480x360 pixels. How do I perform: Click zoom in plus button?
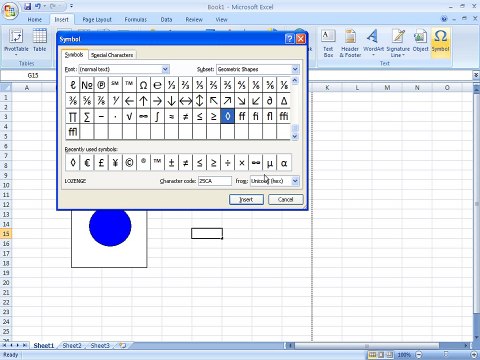click(x=475, y=355)
